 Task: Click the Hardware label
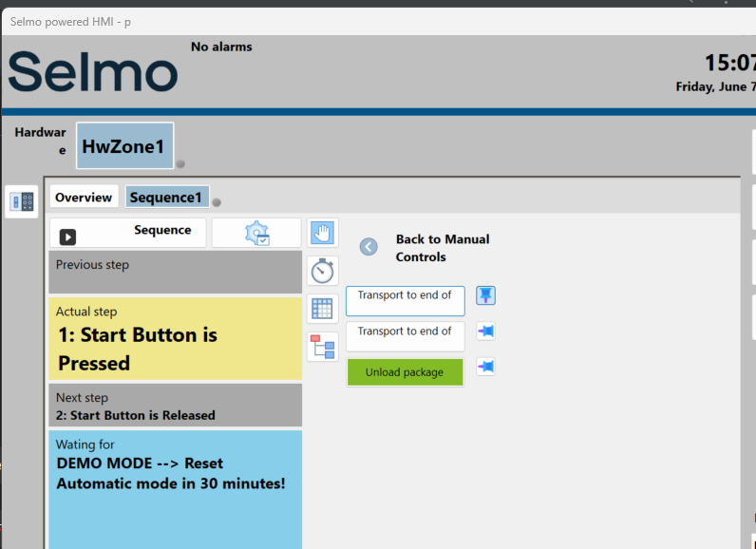[41, 141]
